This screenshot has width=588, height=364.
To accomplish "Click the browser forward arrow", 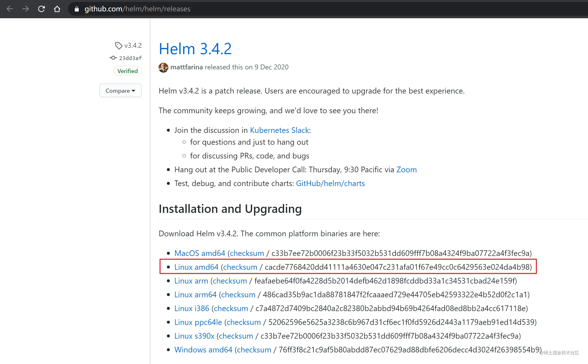I will click(26, 9).
